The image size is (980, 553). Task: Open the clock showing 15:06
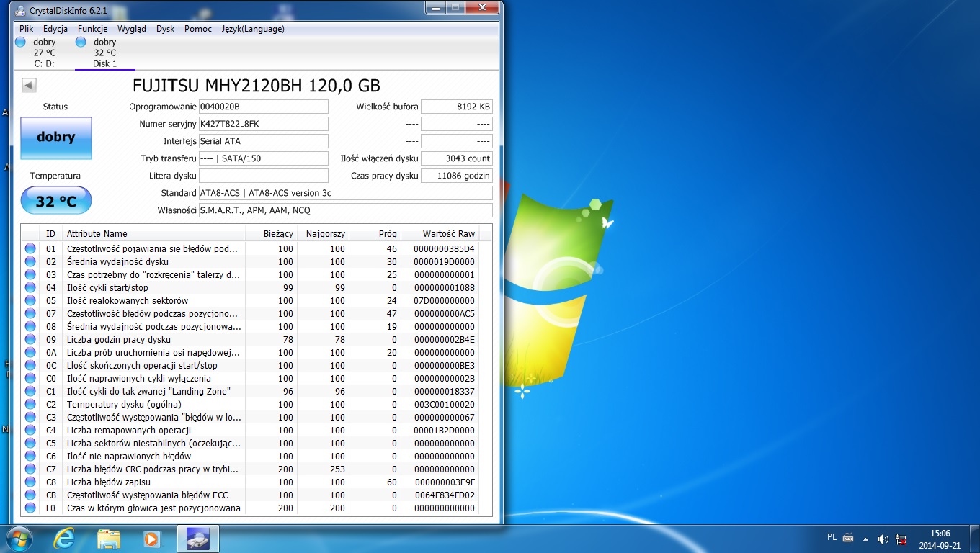click(940, 539)
